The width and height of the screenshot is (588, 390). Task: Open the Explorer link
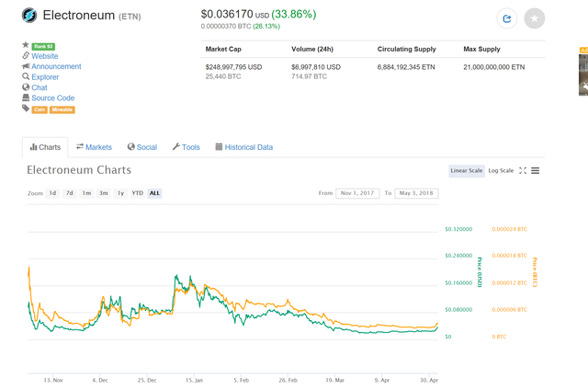(45, 77)
